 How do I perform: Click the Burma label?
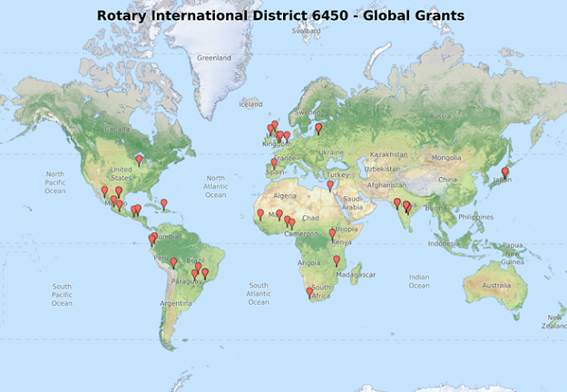point(435,209)
